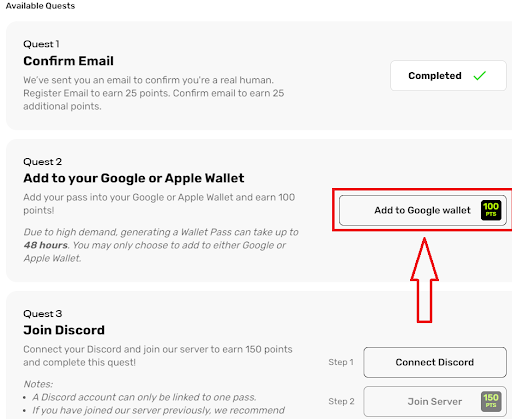Click the 150 PTS badge on Join Server
512x419 pixels.
point(491,401)
